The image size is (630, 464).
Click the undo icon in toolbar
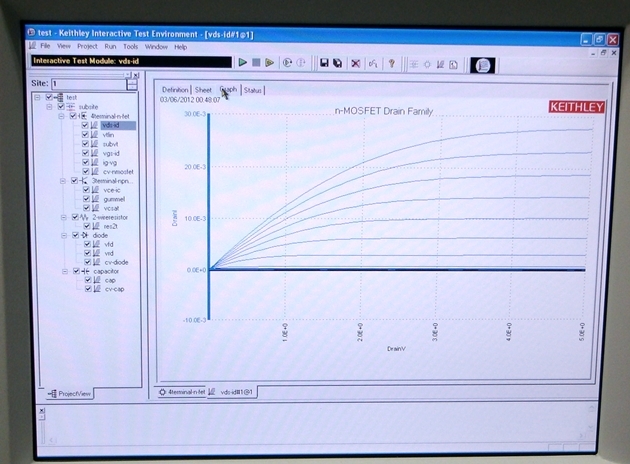pos(373,63)
